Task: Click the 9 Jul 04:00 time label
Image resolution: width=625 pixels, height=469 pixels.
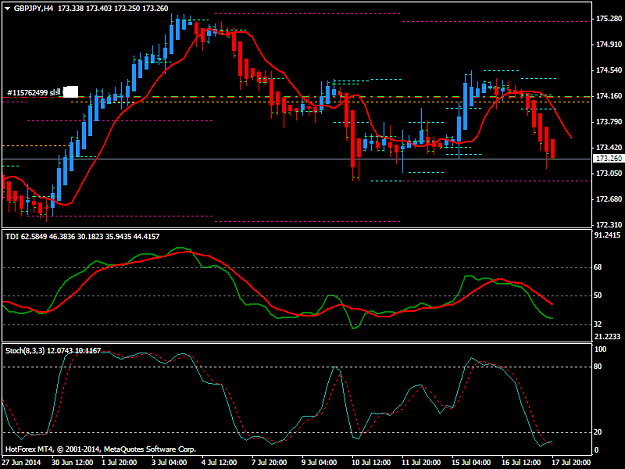Action: coord(319,463)
